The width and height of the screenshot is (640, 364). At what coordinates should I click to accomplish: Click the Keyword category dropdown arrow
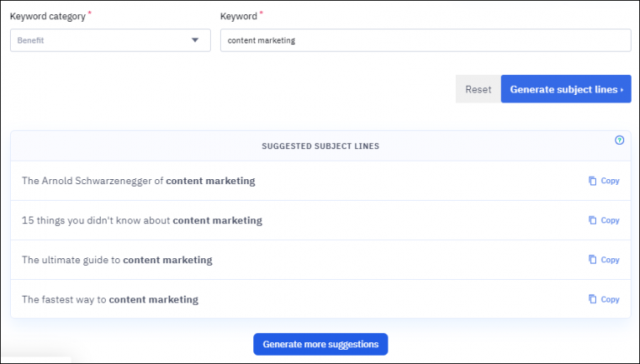pyautogui.click(x=195, y=40)
